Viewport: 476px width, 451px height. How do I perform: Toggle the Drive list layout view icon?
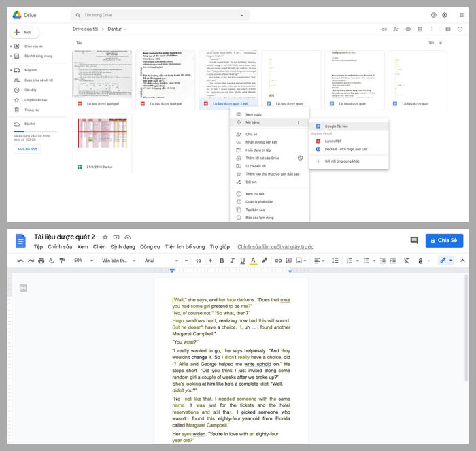pyautogui.click(x=447, y=29)
